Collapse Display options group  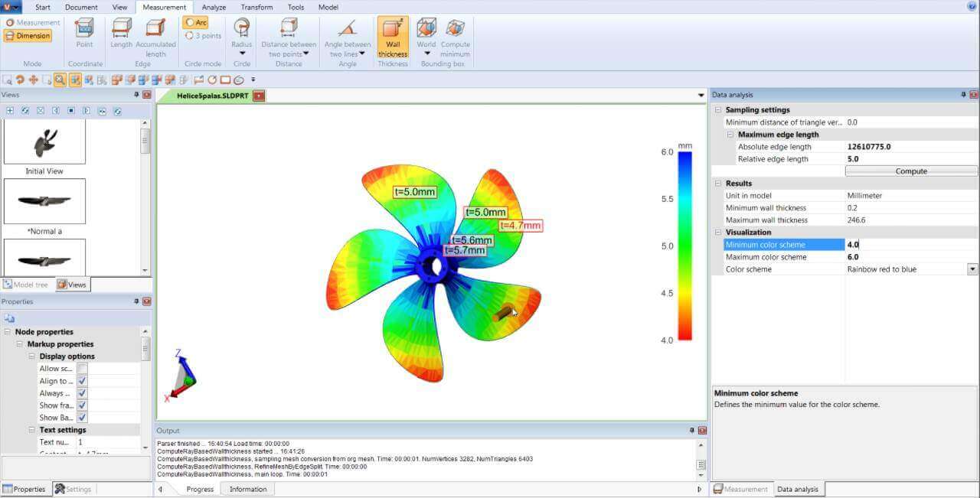[32, 356]
